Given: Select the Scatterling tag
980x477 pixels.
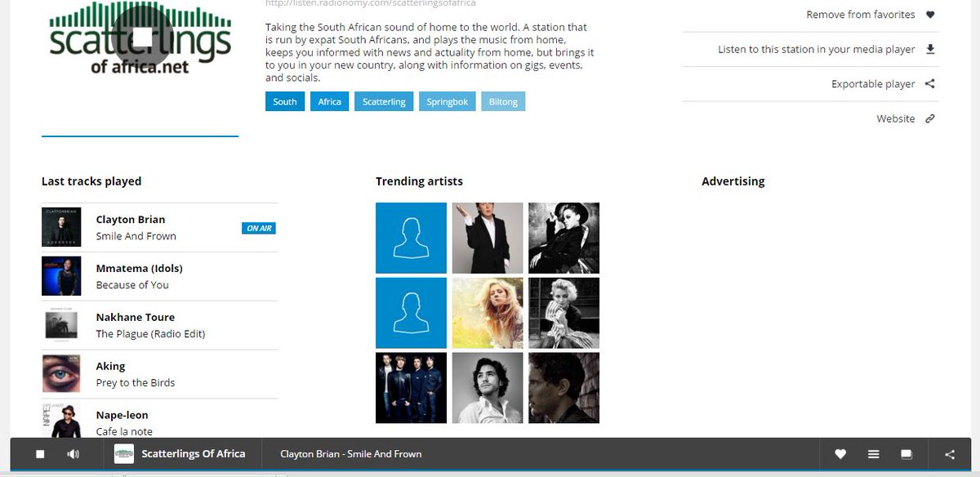Looking at the screenshot, I should click(384, 101).
